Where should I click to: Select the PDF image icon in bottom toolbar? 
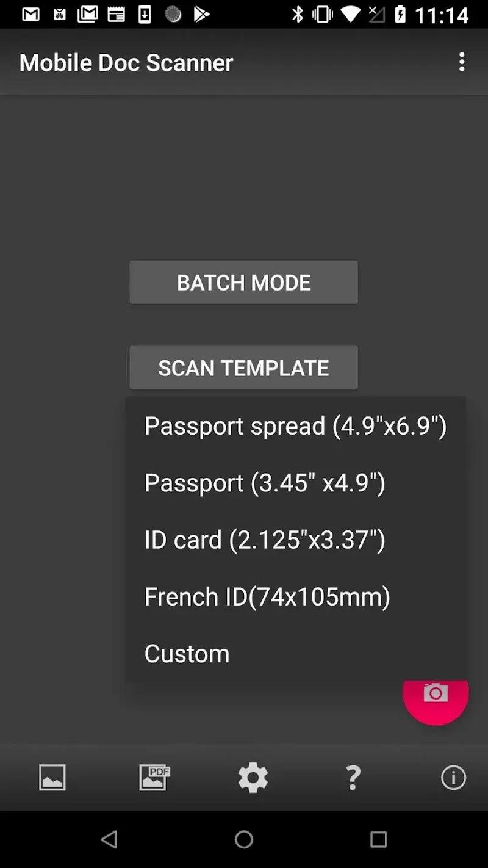pyautogui.click(x=153, y=778)
